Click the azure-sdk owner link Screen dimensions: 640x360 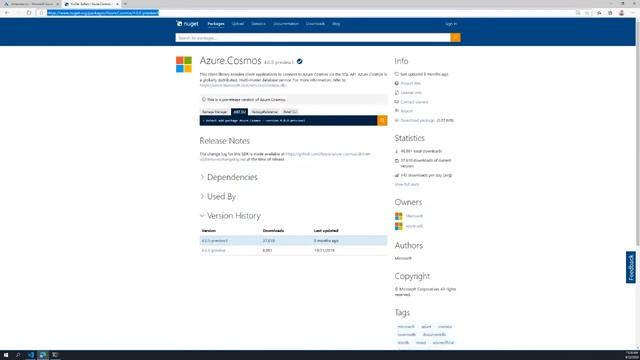[x=414, y=226]
